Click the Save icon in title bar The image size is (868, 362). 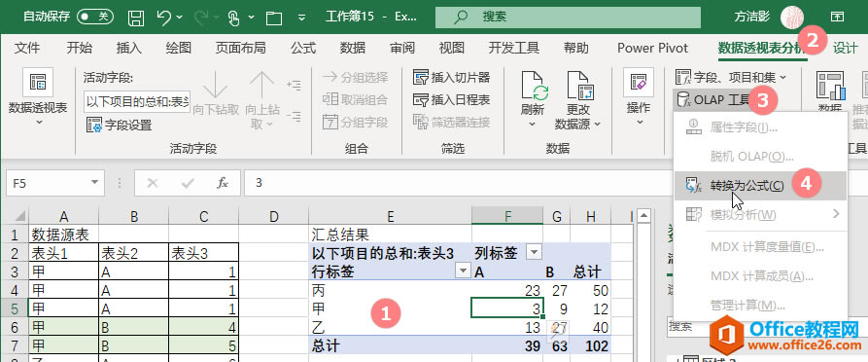point(136,18)
